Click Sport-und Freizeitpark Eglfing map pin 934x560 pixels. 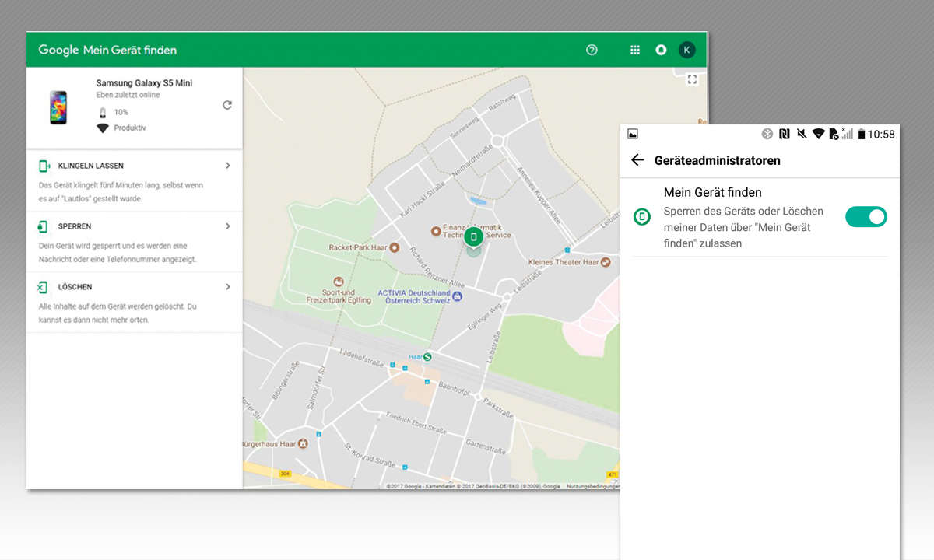[x=338, y=281]
